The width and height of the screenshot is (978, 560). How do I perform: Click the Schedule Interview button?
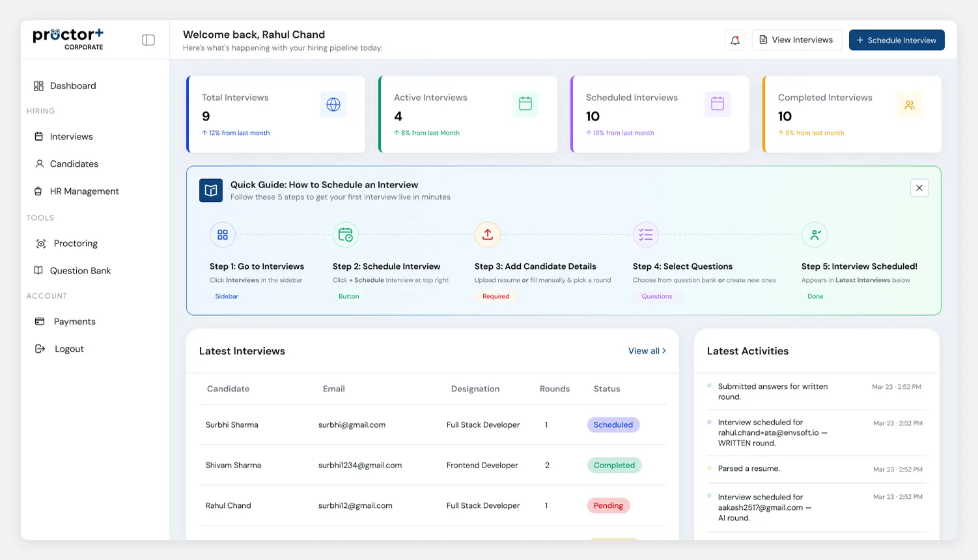[x=897, y=40]
